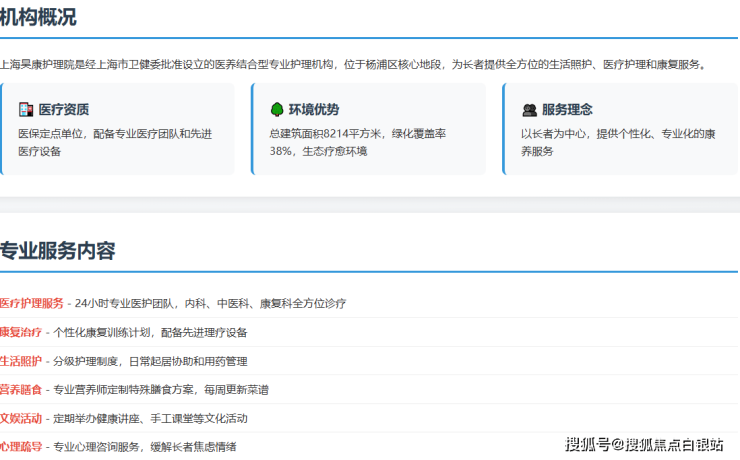Open the 生活照护 red label
Screen dimensions: 740x460
point(21,361)
